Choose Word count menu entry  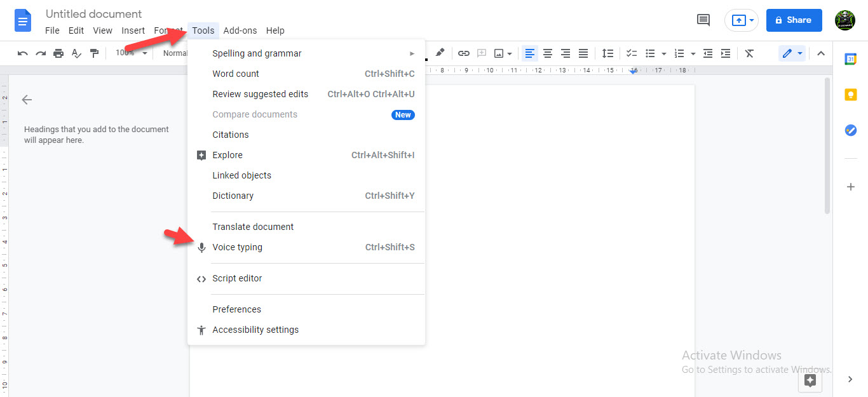click(x=236, y=74)
